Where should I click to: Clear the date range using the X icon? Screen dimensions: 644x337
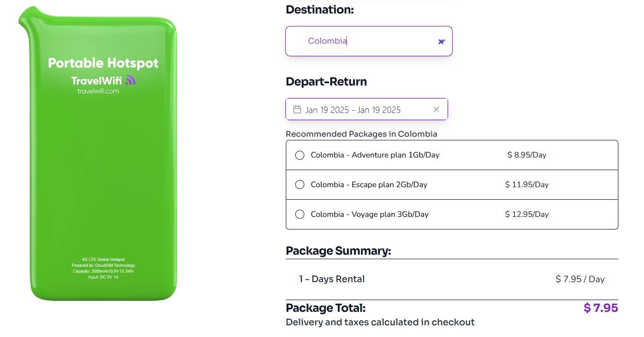(x=436, y=109)
